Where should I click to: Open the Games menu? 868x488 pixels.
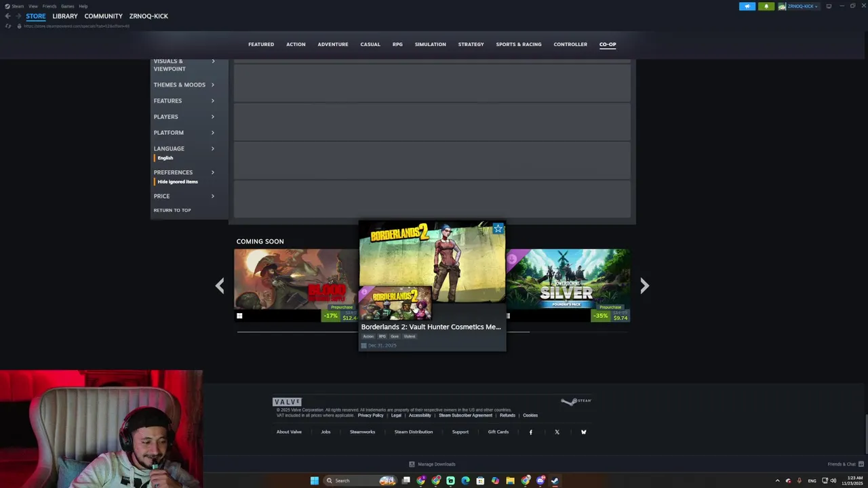coord(67,6)
